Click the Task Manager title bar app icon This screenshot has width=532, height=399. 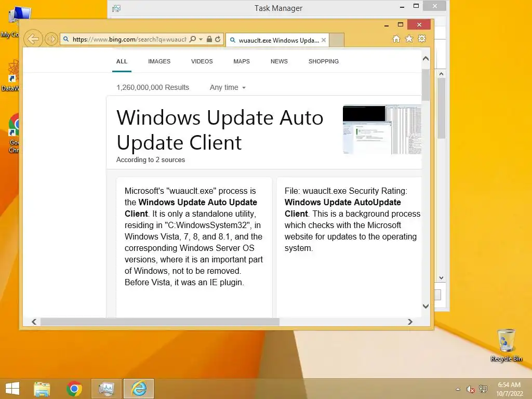116,8
